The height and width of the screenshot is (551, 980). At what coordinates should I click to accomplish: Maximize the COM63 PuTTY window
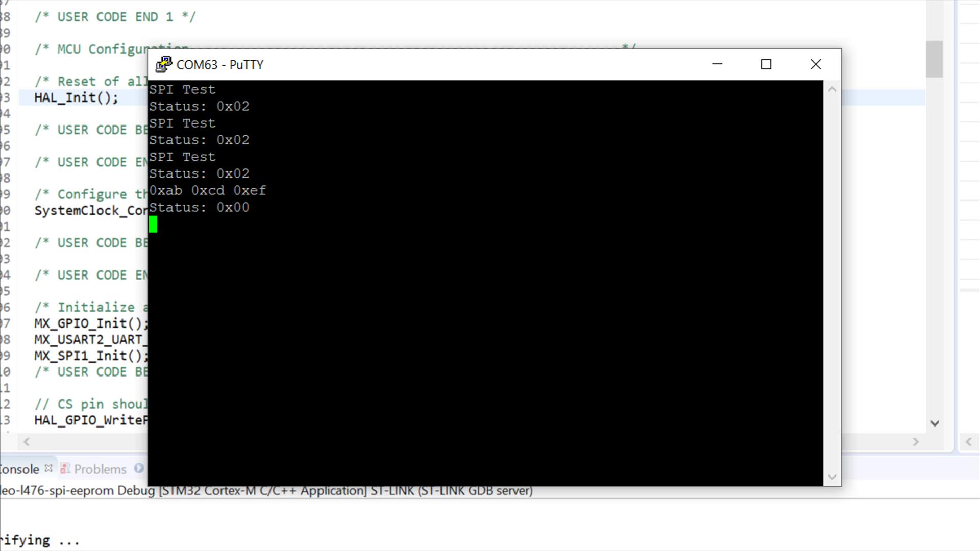pos(766,64)
